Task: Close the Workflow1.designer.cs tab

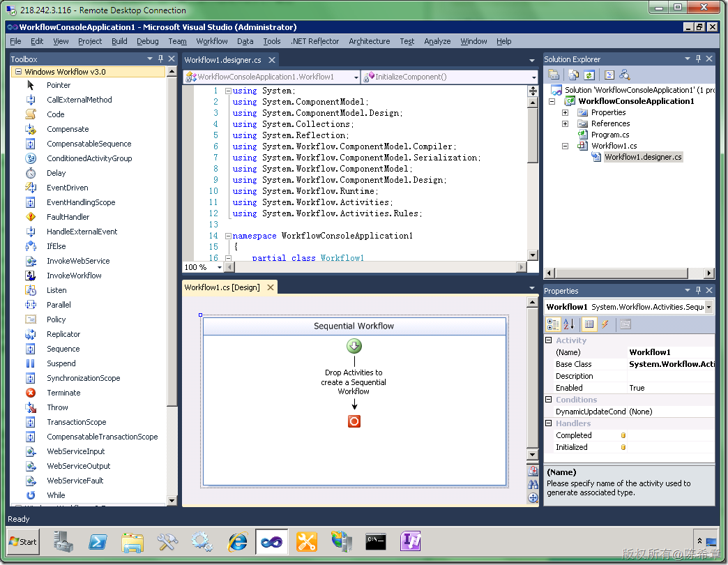Action: pos(272,60)
